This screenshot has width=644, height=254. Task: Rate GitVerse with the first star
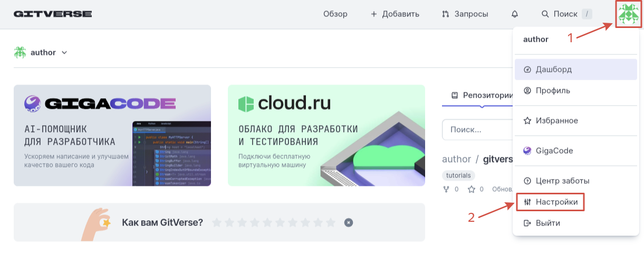click(x=217, y=222)
